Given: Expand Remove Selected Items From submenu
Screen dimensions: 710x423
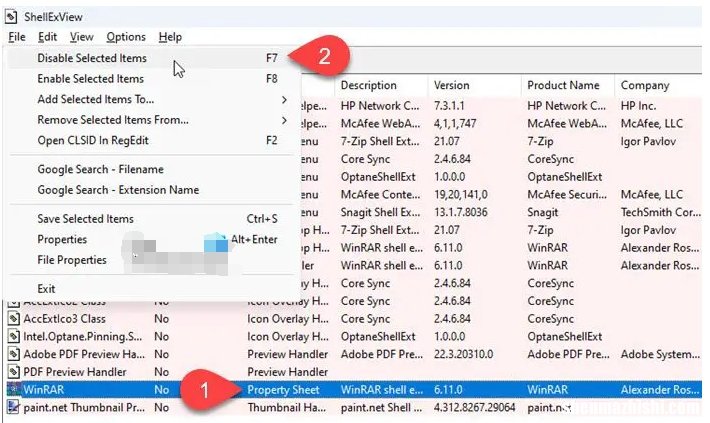Looking at the screenshot, I should coord(153,120).
